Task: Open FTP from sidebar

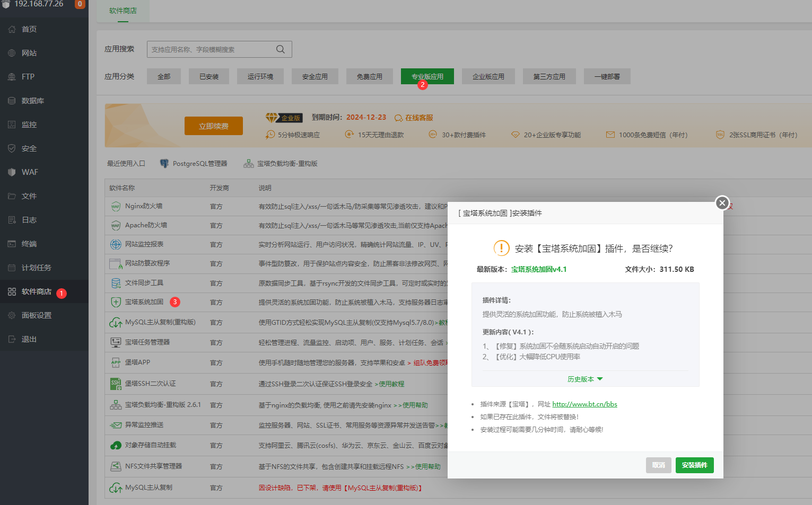Action: coord(44,77)
